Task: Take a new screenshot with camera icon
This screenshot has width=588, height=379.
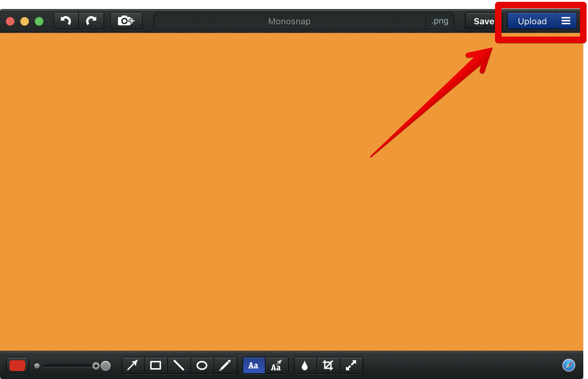Action: [x=126, y=21]
